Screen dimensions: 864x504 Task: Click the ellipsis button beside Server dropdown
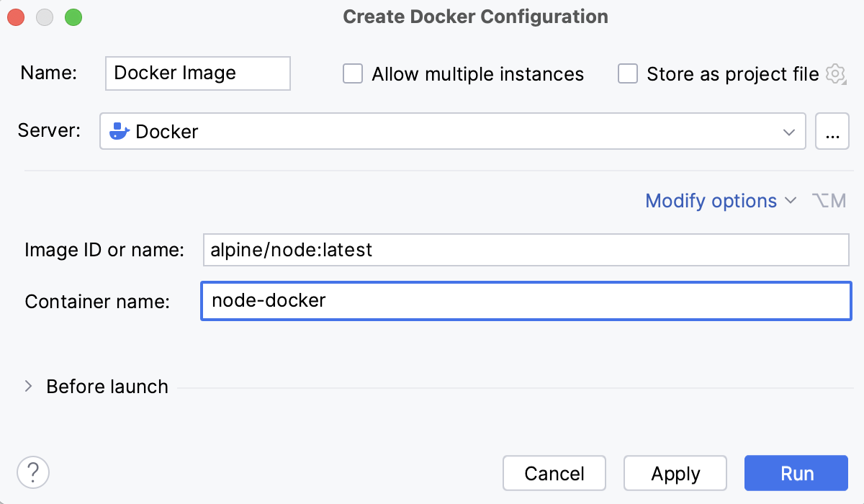(832, 131)
